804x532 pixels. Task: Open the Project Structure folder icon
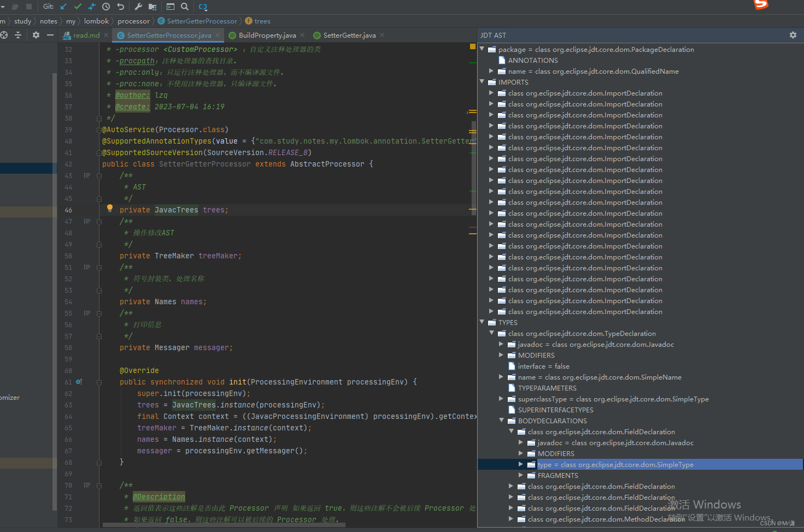[x=152, y=7]
